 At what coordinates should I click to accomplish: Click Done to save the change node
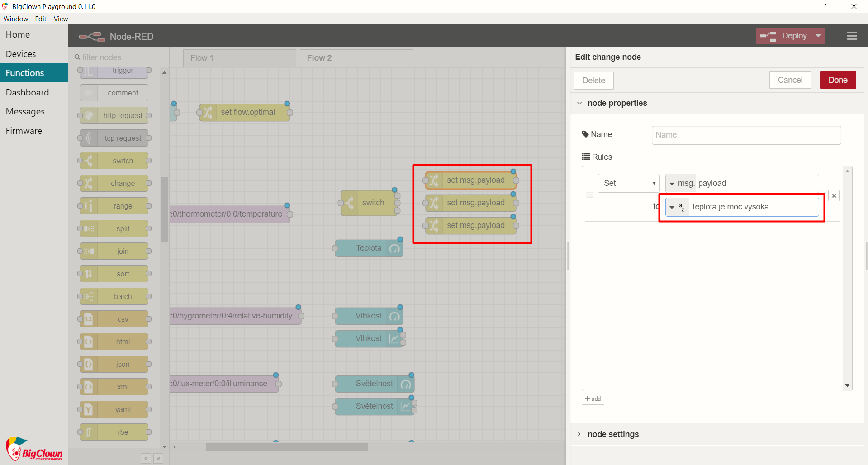pyautogui.click(x=838, y=80)
